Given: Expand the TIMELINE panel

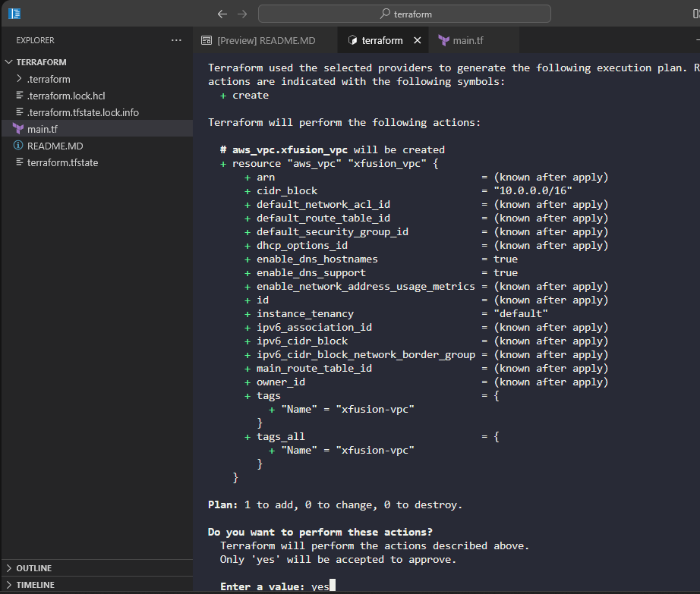Looking at the screenshot, I should pyautogui.click(x=97, y=585).
